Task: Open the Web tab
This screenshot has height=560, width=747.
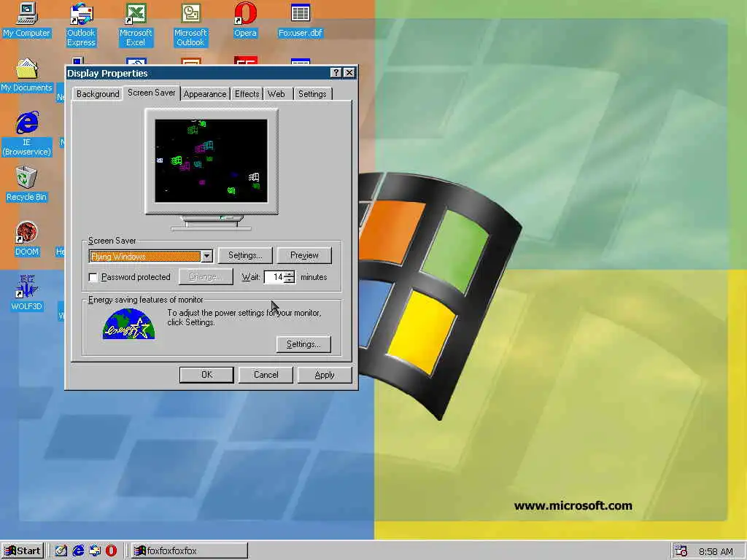Action: [276, 94]
